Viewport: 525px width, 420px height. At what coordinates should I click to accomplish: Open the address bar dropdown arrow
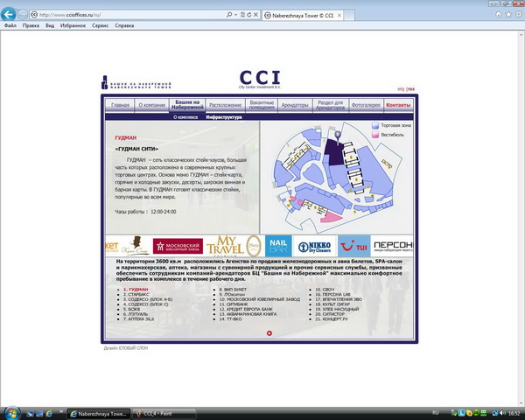tap(235, 15)
